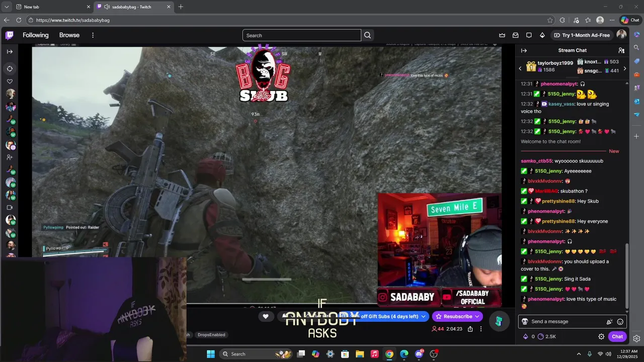Open the taskbar Search box
Viewport: 644px width, 362px height.
(x=255, y=354)
